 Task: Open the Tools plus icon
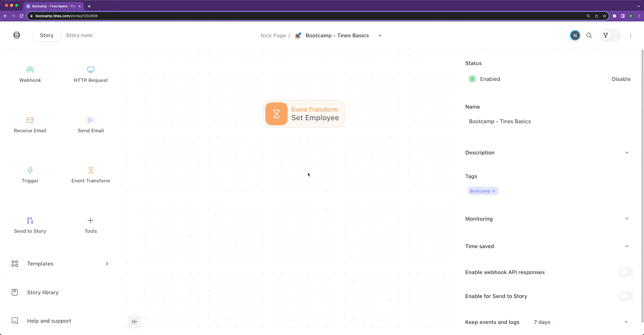coord(90,220)
